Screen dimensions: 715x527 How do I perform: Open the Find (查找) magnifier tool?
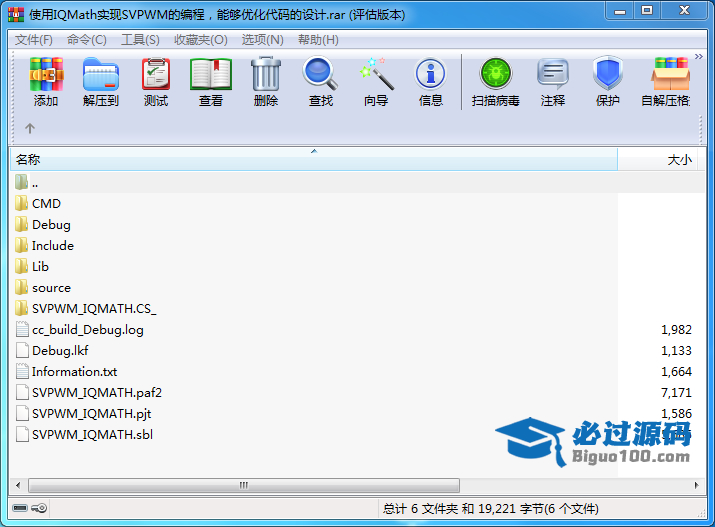tap(321, 82)
